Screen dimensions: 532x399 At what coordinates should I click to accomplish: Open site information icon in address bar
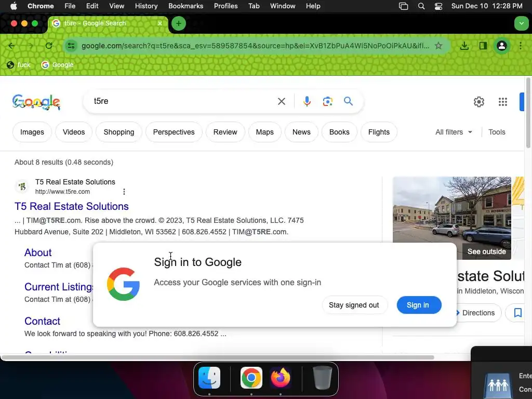pyautogui.click(x=71, y=46)
